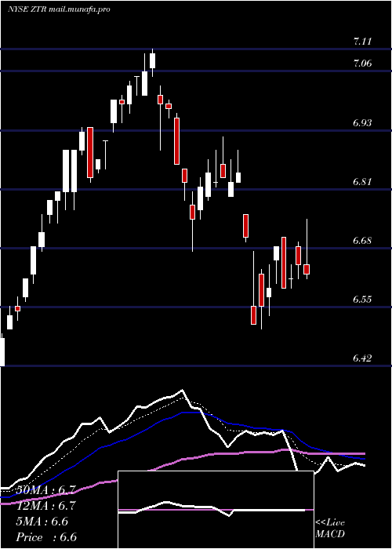This screenshot has width=392, height=549.
Task: Click the <<Live MACD label
Action: click(x=330, y=529)
